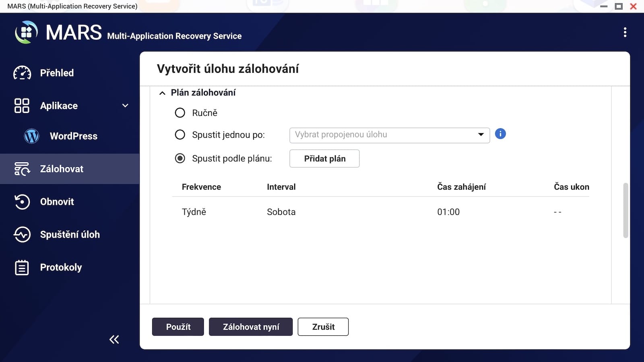Click the MARS logo icon
This screenshot has height=362, width=644.
click(26, 32)
